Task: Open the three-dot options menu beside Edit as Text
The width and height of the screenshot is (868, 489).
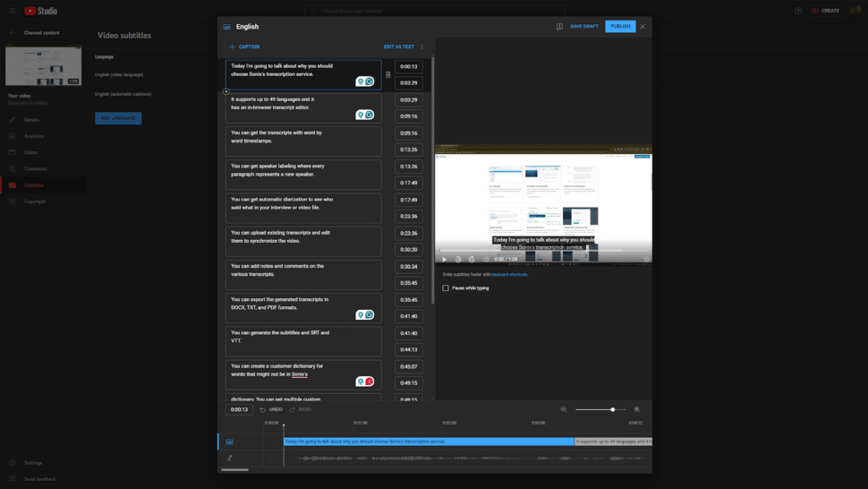Action: (421, 47)
